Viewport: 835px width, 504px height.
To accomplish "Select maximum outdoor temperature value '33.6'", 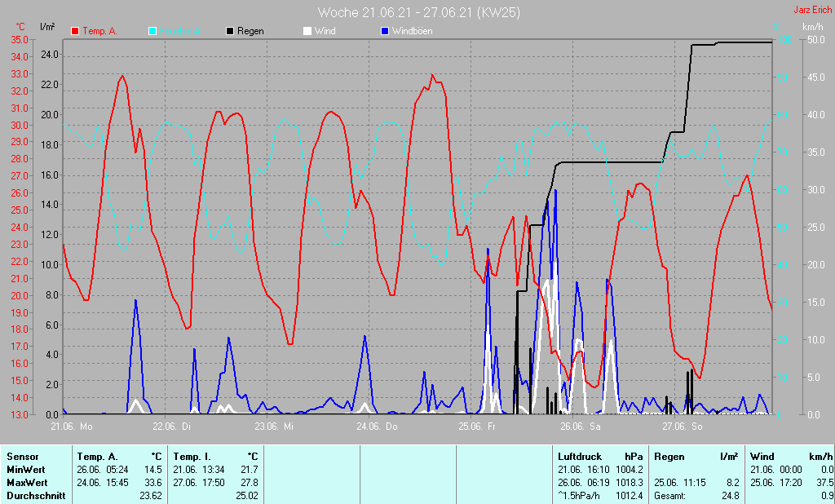I will (152, 482).
